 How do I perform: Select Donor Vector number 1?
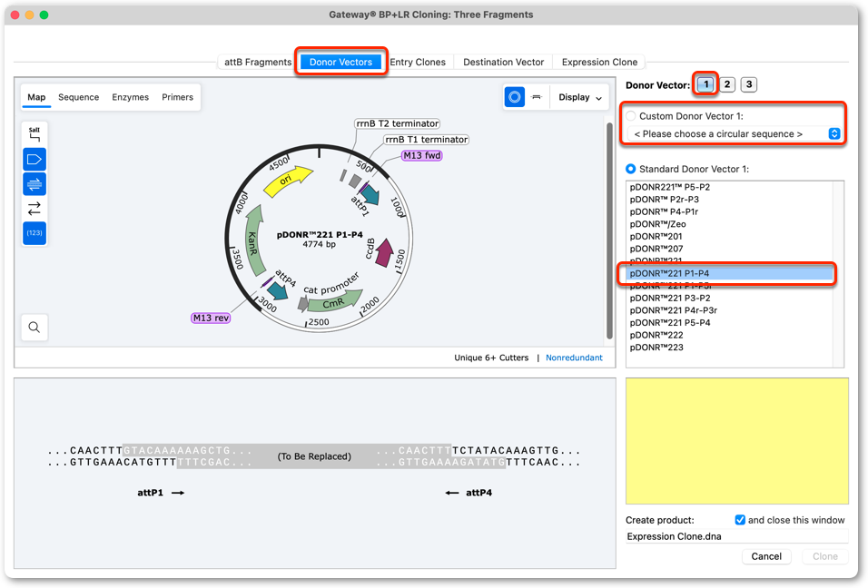[705, 84]
